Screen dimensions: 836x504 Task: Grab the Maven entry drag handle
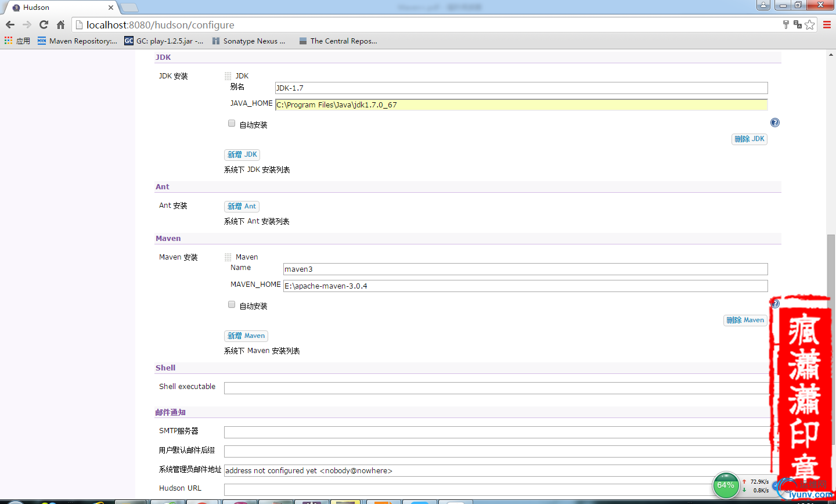pos(228,257)
